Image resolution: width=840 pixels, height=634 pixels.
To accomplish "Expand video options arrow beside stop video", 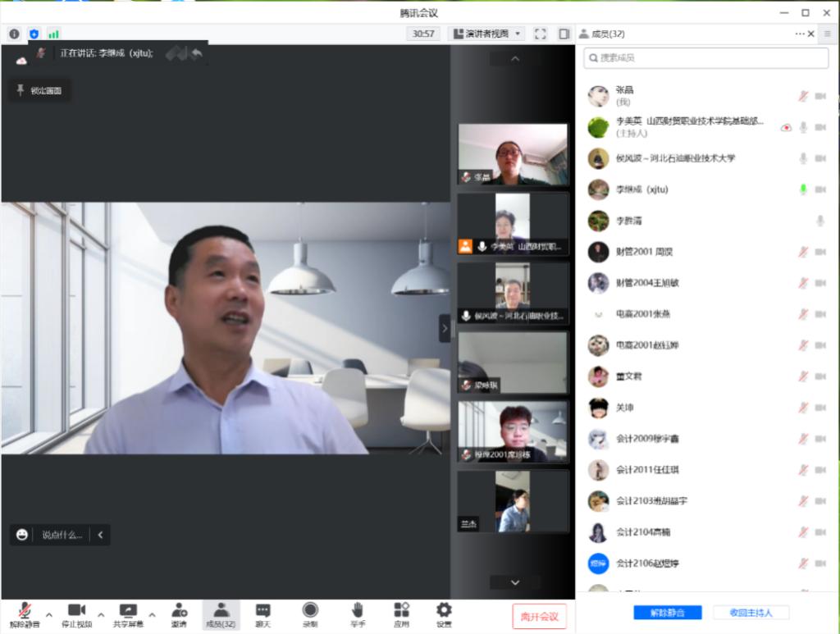I will coord(101,614).
